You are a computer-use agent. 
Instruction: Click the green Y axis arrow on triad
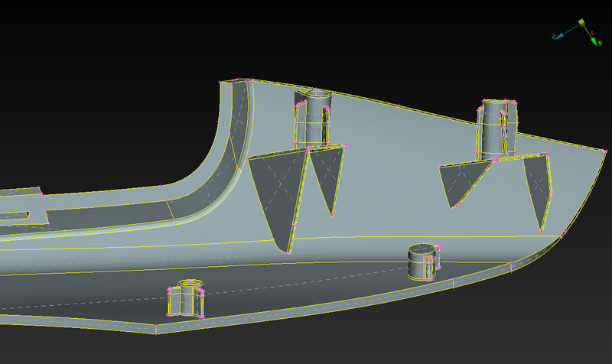pos(594,41)
